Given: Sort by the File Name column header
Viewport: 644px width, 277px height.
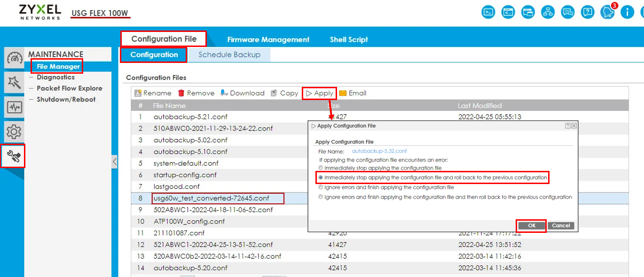Looking at the screenshot, I should (x=169, y=106).
